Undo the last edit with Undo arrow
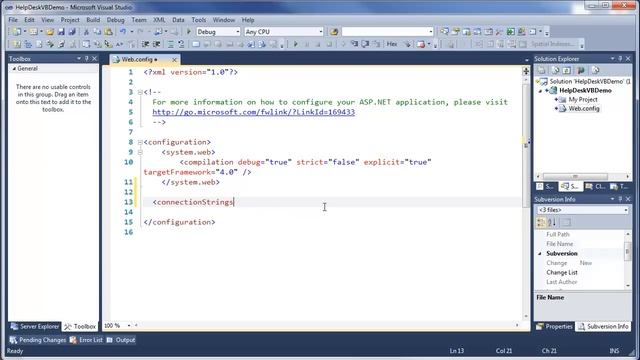The height and width of the screenshot is (360, 640). 122,31
